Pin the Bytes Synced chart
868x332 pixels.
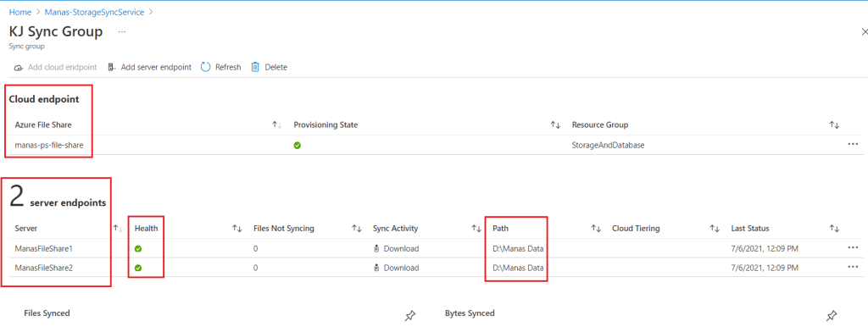(x=831, y=316)
